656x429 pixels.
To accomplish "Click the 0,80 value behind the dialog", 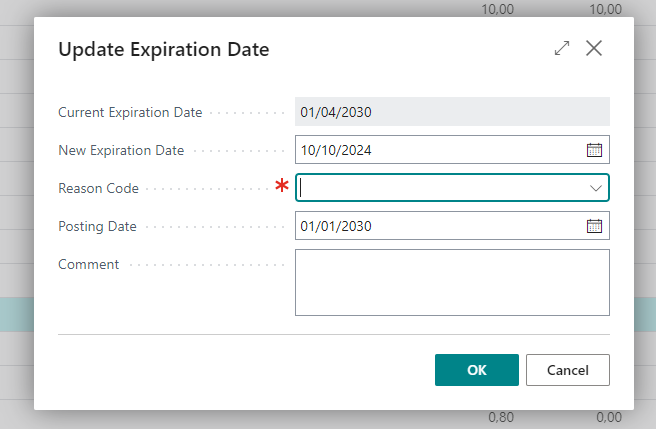I will point(500,418).
